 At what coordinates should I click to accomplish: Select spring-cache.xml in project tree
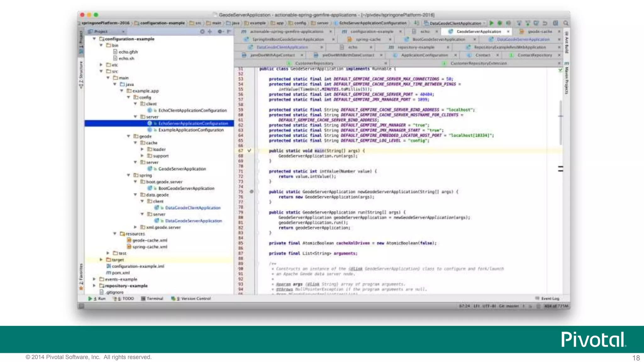150,247
